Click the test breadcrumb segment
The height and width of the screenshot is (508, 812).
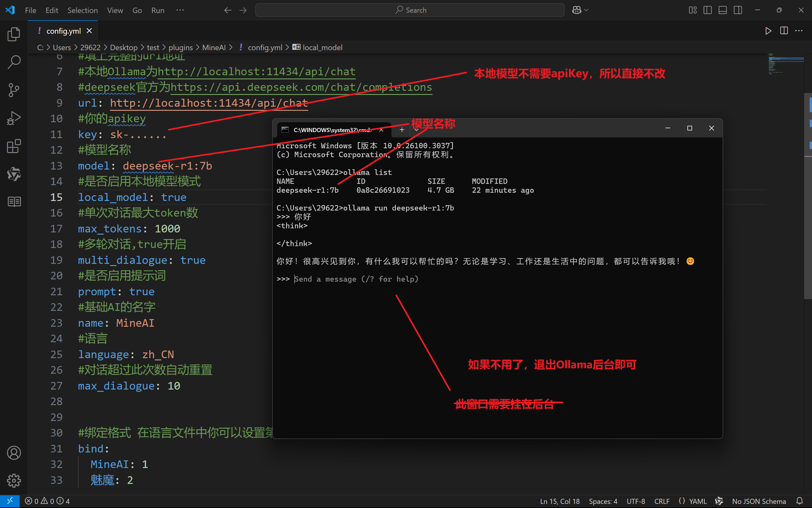tap(153, 48)
